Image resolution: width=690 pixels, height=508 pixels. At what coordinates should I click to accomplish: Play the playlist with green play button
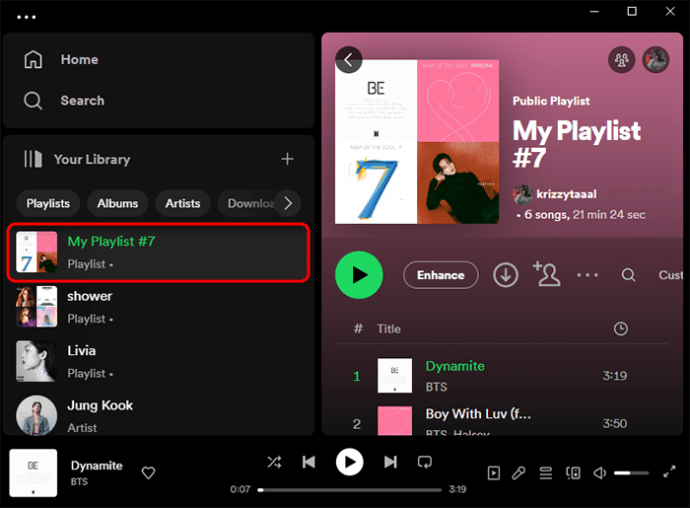point(359,275)
